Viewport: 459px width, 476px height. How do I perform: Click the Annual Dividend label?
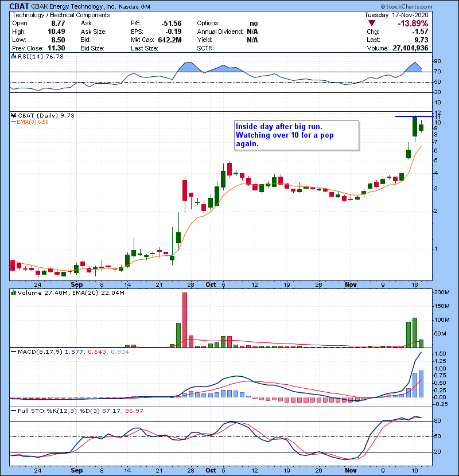tap(220, 32)
